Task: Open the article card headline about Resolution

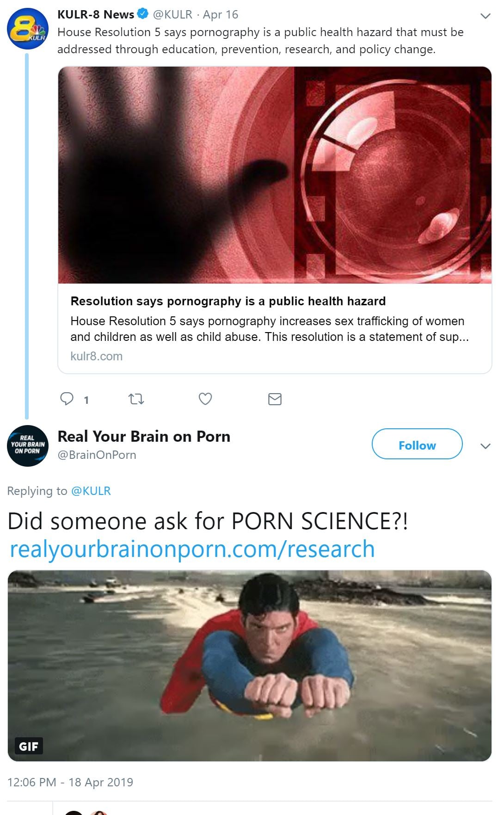Action: point(228,301)
